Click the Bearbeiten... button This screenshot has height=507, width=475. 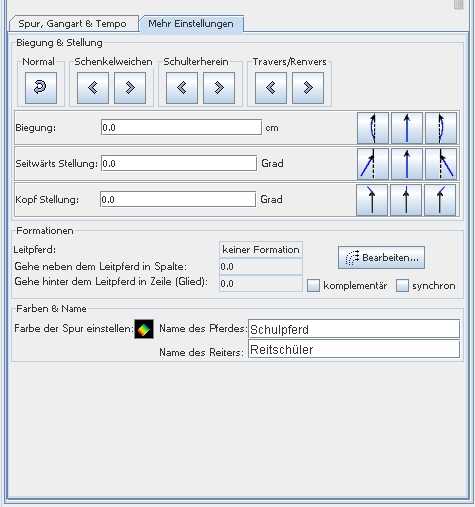(x=381, y=258)
